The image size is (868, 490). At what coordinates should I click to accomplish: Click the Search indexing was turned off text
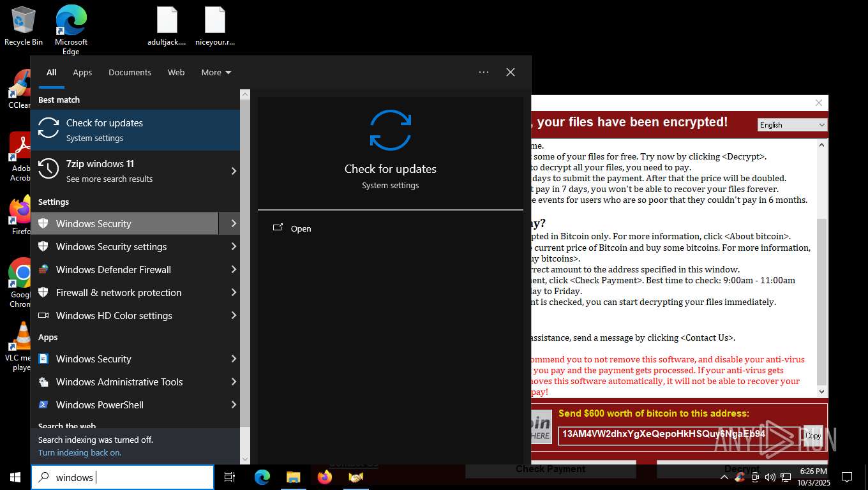click(x=96, y=440)
